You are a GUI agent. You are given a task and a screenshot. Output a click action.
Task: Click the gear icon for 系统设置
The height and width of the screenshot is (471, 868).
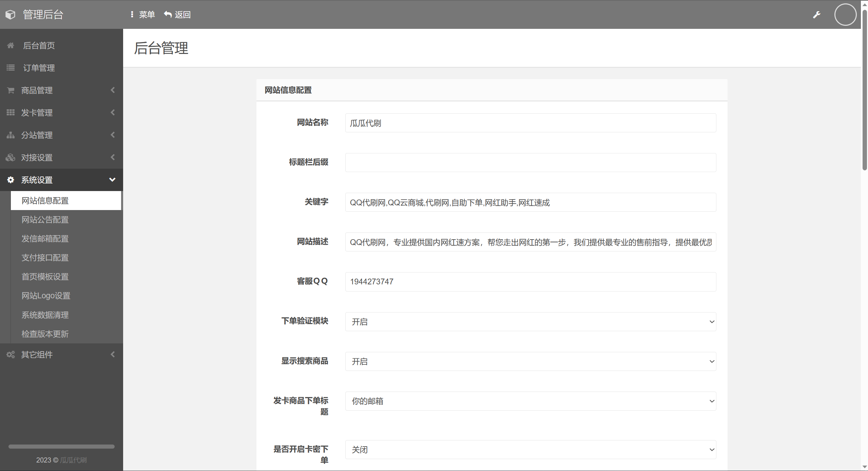(11, 180)
